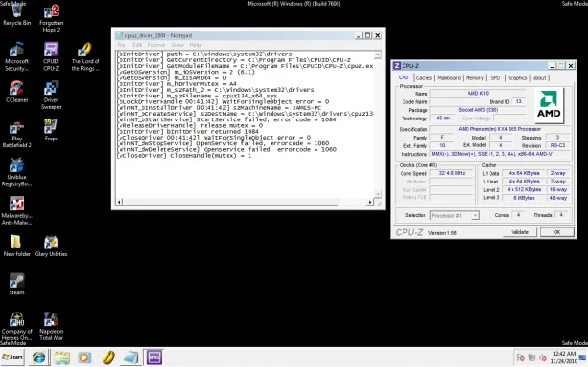Open Notepad View menu
The width and height of the screenshot is (588, 367).
point(178,45)
